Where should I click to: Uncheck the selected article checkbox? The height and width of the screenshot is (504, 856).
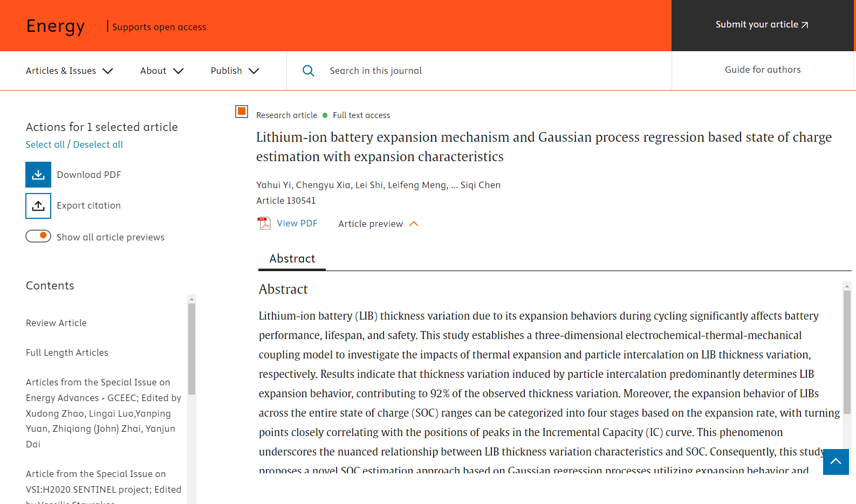[242, 112]
